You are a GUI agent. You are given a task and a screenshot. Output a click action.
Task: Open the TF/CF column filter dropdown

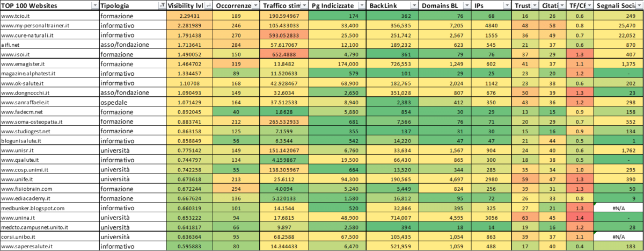coord(590,5)
